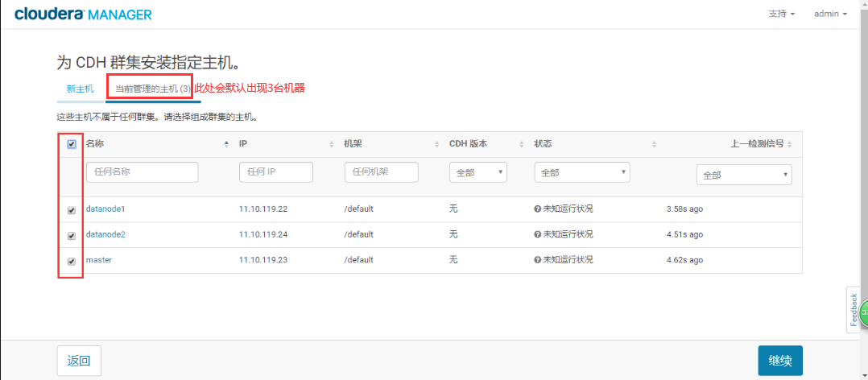
Task: Toggle the select-all hosts checkbox
Action: (72, 144)
